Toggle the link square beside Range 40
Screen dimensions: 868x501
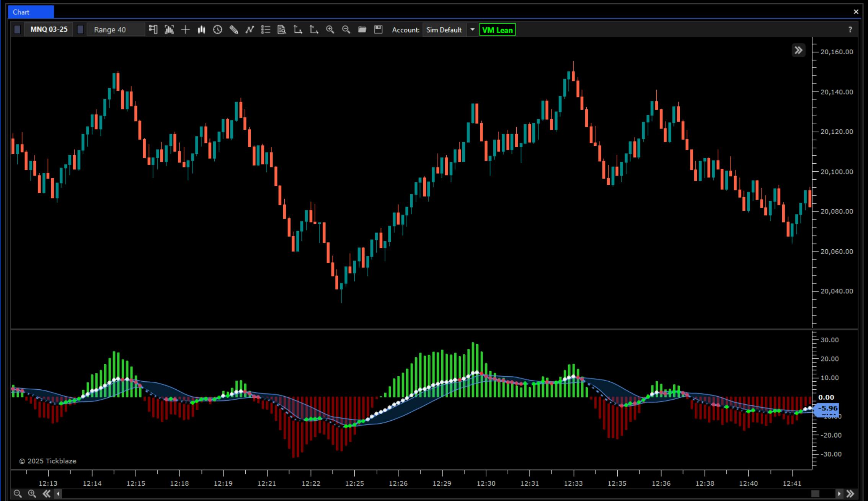(x=80, y=30)
